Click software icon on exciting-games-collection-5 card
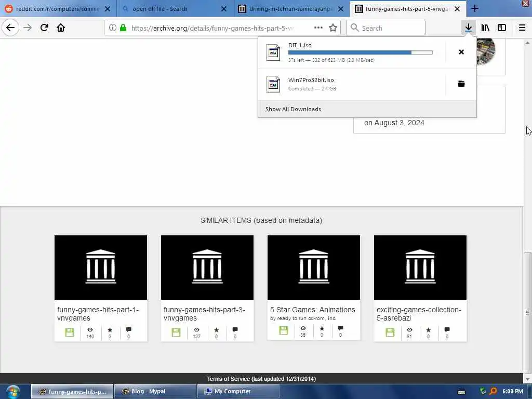Viewport: 532px width, 399px height. point(390,332)
